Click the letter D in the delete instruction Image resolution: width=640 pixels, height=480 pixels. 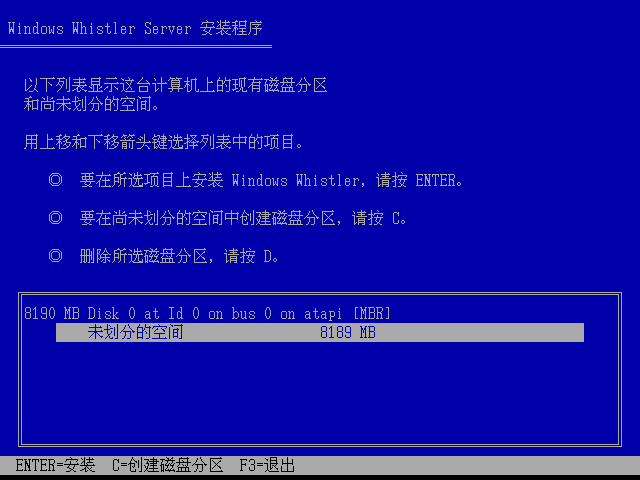coord(268,256)
